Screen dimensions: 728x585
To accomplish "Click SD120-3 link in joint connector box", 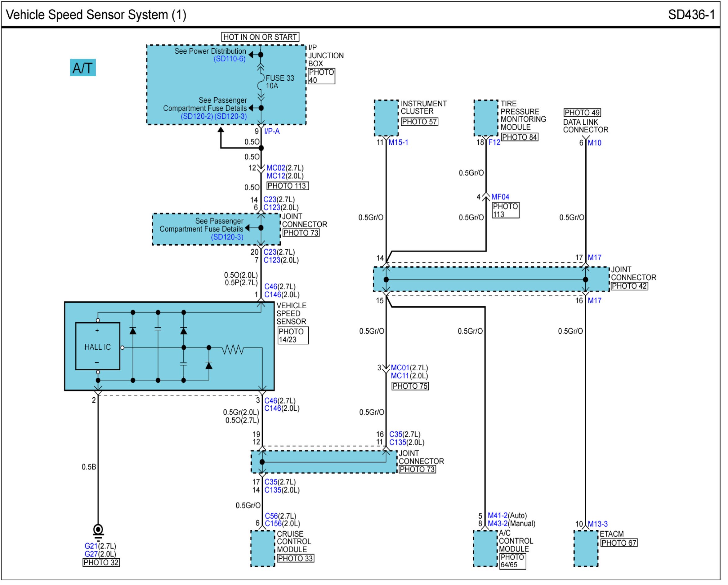I will pyautogui.click(x=228, y=238).
